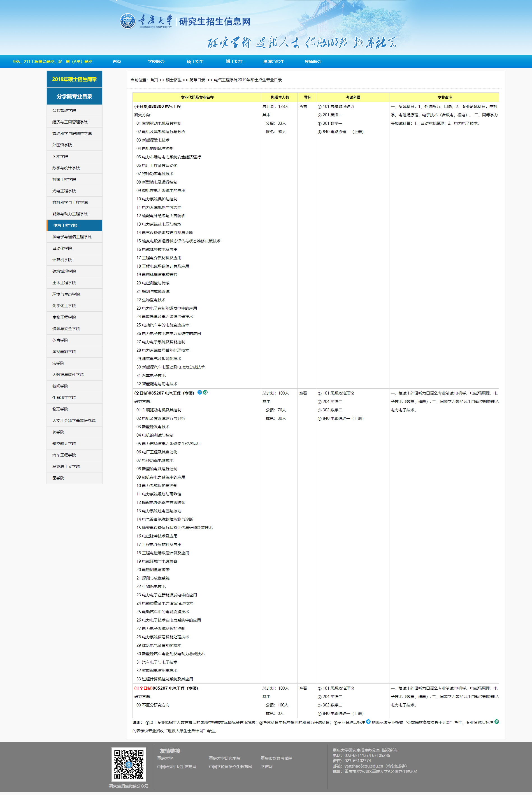532x795 pixels.
Task: Select 大数据与软件学院 in sidebar
Action: click(74, 375)
